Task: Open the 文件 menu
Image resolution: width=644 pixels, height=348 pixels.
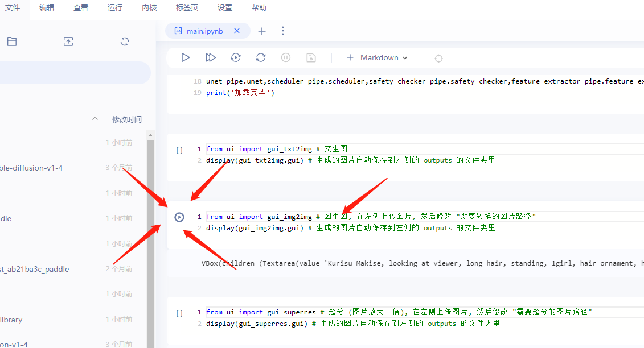Action: 13,8
